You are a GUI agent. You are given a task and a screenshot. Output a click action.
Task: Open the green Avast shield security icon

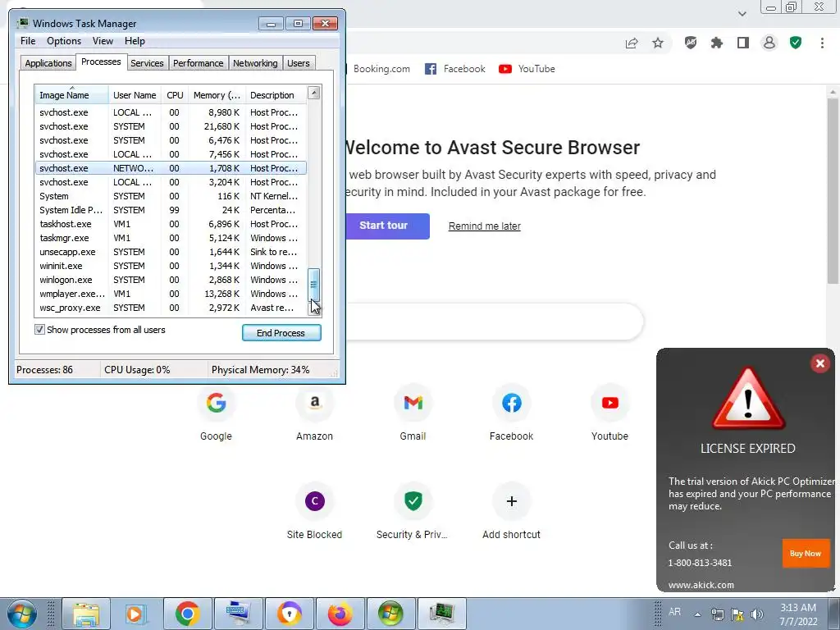coord(796,43)
